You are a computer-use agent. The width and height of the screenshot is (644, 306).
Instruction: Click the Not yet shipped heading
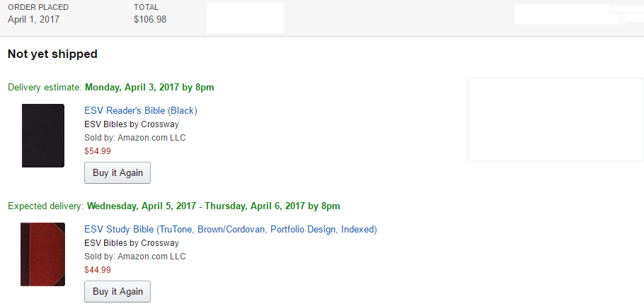(52, 54)
